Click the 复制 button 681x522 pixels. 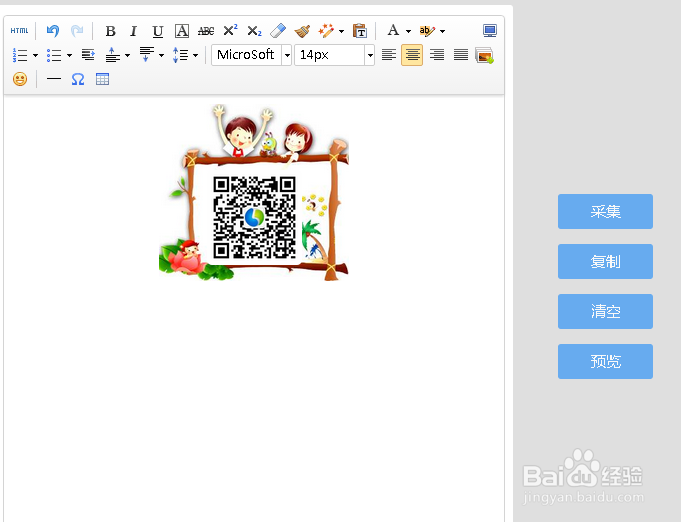coord(605,261)
